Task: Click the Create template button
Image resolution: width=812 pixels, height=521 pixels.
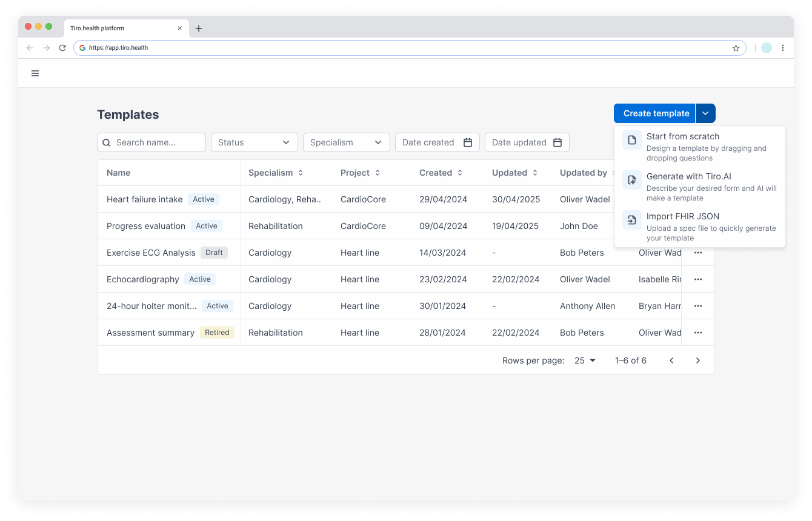Action: [654, 113]
